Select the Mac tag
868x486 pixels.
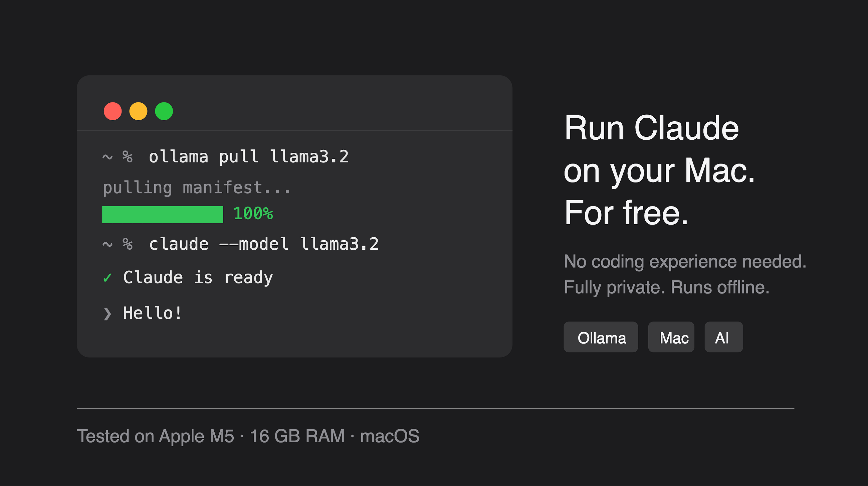(x=671, y=337)
